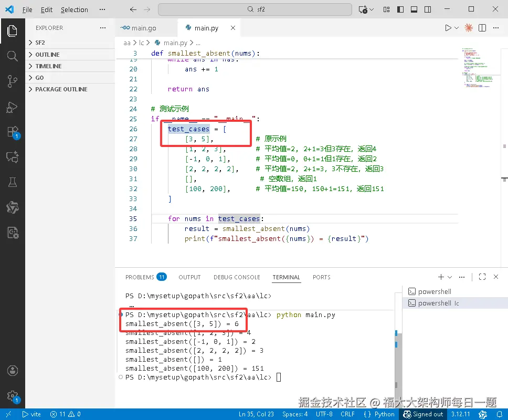508x420 pixels.
Task: Open the Source Control view
Action: click(x=12, y=81)
